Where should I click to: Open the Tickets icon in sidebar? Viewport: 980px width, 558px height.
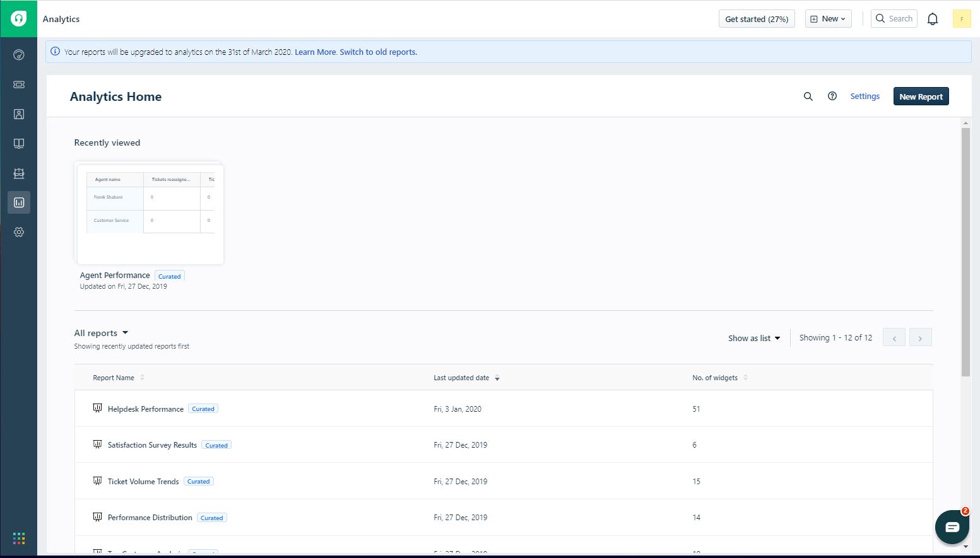coord(19,84)
